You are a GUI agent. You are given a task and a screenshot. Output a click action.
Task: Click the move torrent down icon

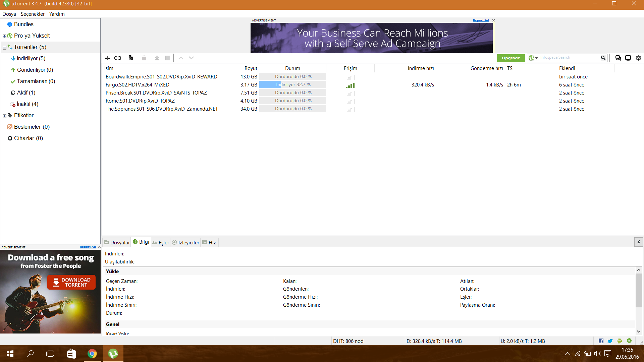pos(191,57)
